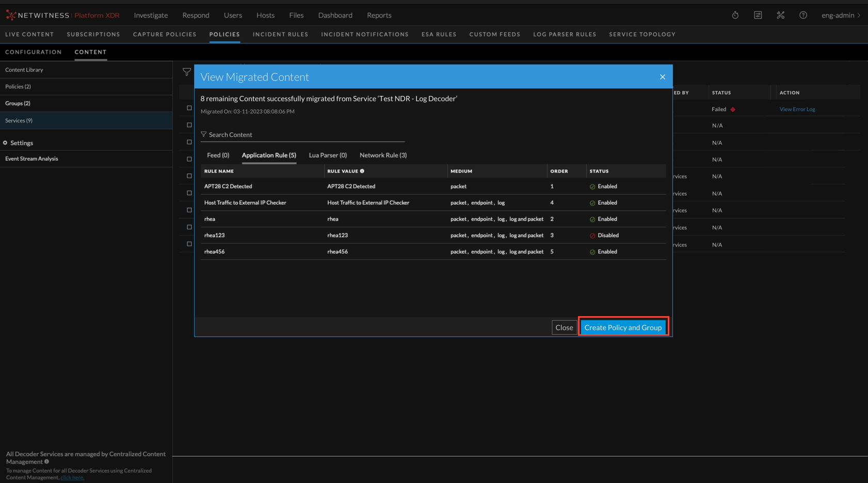Screen dimensions: 868x483
Task: Open the admin tools wrench icon
Action: pyautogui.click(x=780, y=15)
